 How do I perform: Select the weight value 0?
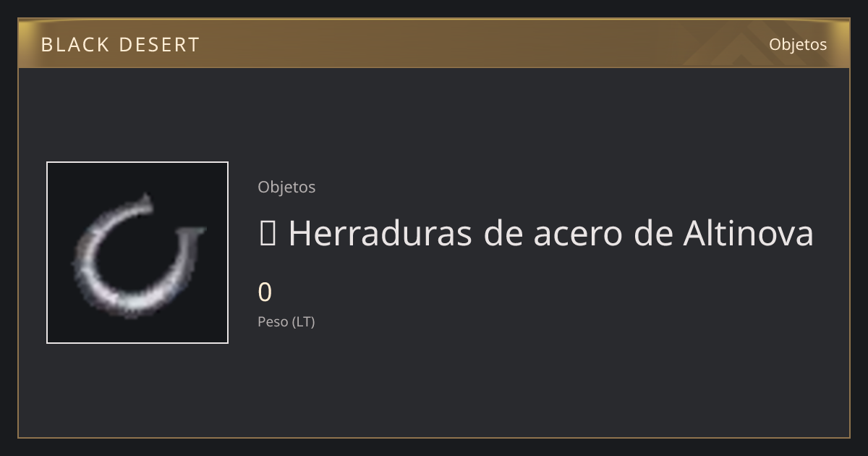tap(265, 292)
